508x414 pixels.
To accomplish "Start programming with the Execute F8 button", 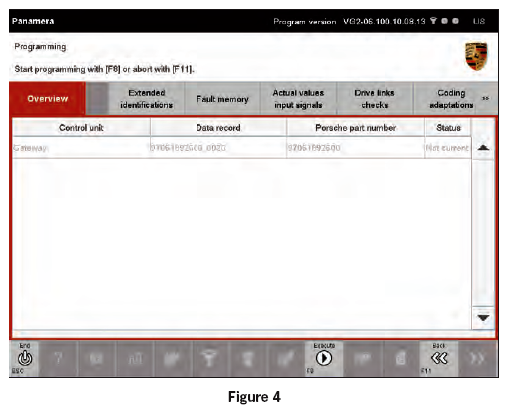I will 324,359.
